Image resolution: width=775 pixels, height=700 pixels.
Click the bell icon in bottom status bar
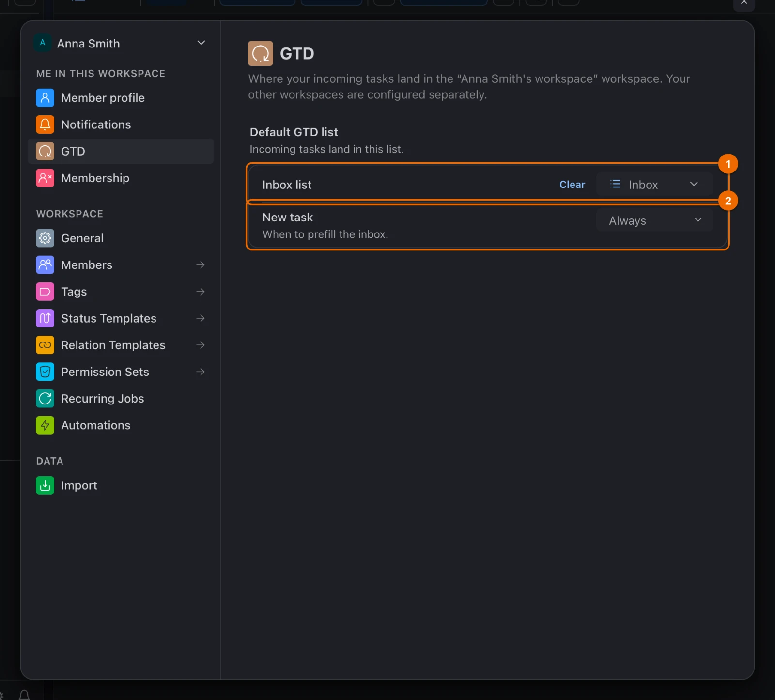pyautogui.click(x=24, y=695)
